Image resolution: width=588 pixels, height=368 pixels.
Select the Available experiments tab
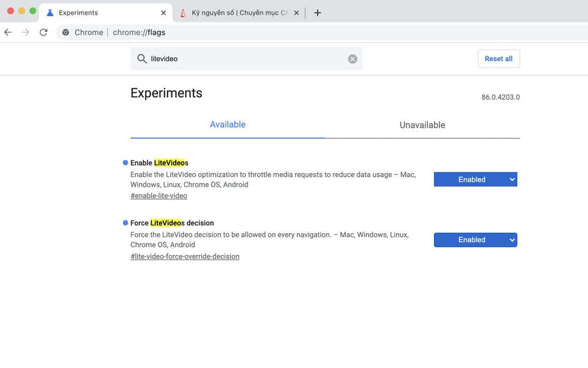tap(228, 125)
